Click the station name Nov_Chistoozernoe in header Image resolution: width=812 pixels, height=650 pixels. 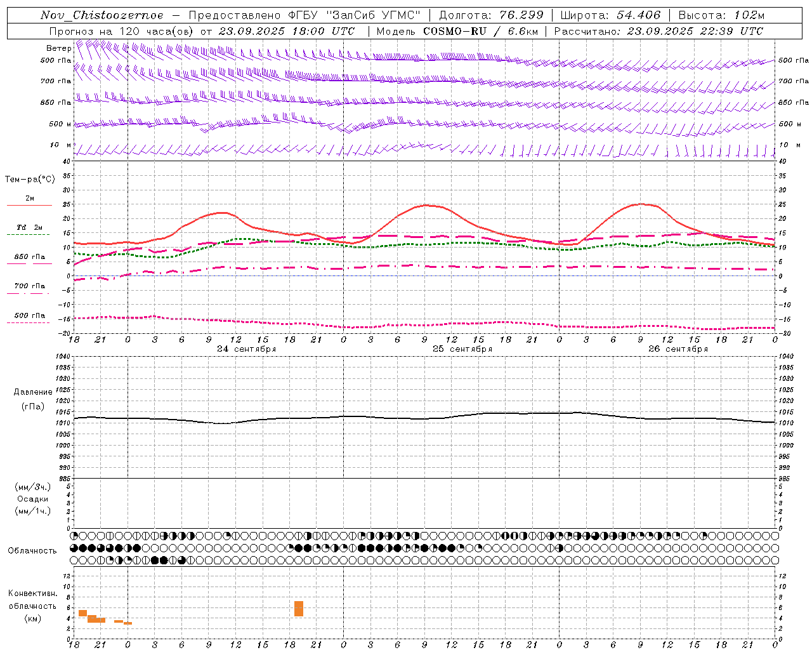101,15
